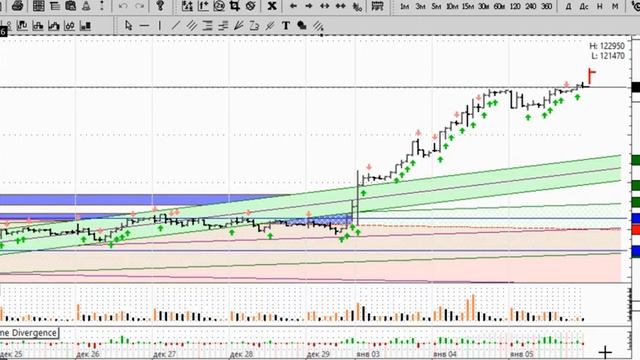Image resolution: width=640 pixels, height=360 pixels.
Task: Click the bold X delete icon
Action: (272, 6)
